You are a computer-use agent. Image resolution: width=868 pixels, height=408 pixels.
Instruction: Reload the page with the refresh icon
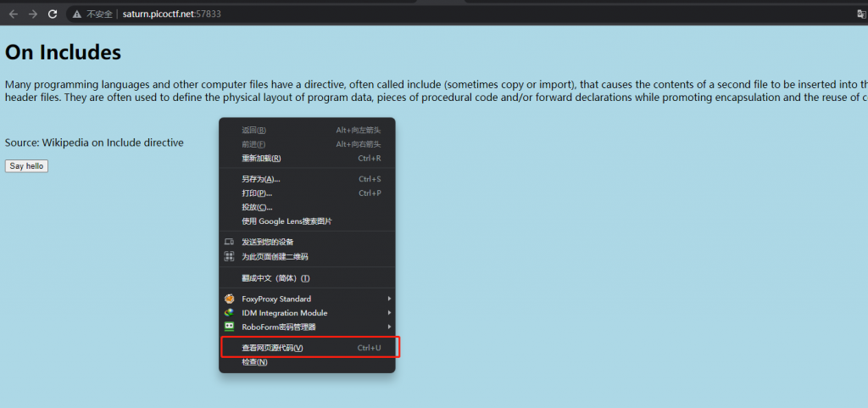point(53,14)
